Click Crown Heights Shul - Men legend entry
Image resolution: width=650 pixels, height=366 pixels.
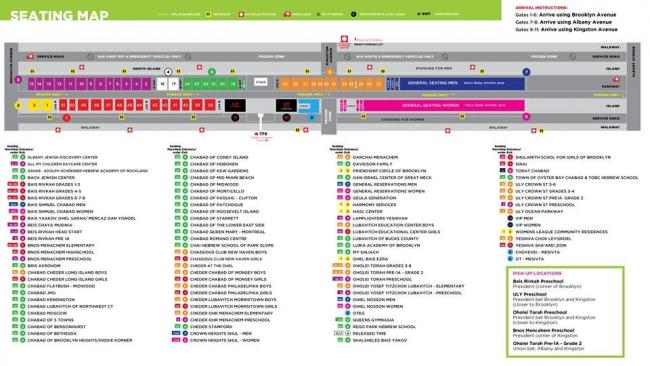(x=216, y=333)
